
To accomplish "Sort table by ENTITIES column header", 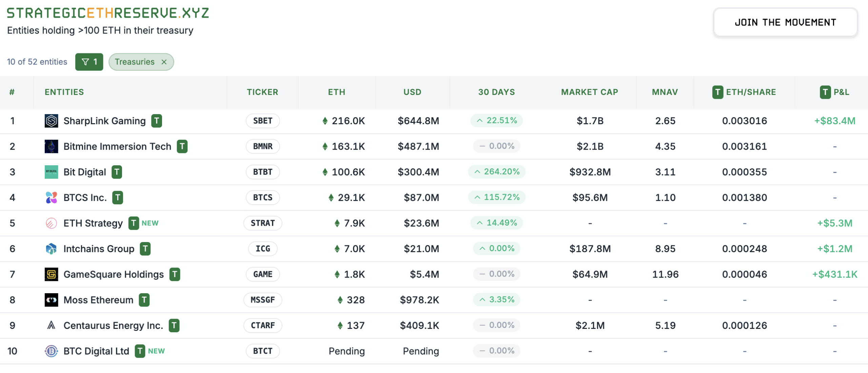I will click(x=64, y=92).
